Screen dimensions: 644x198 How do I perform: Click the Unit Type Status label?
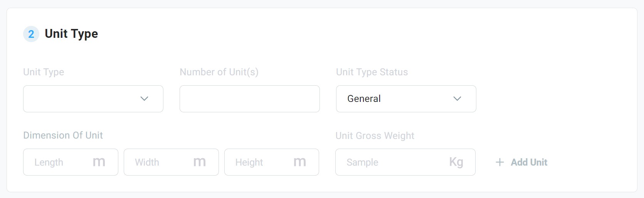point(372,72)
